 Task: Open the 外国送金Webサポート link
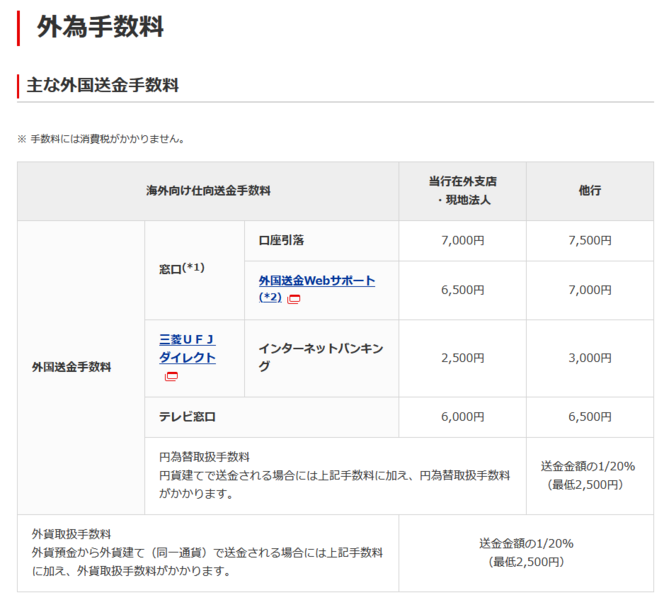[x=316, y=281]
